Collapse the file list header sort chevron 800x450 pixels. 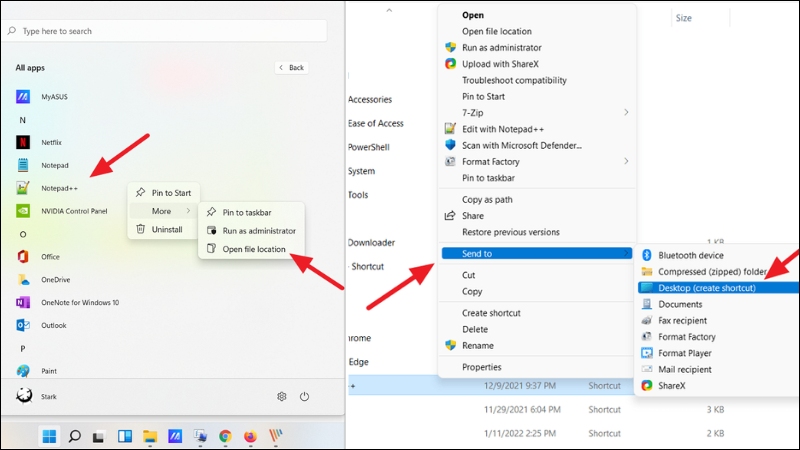click(389, 10)
